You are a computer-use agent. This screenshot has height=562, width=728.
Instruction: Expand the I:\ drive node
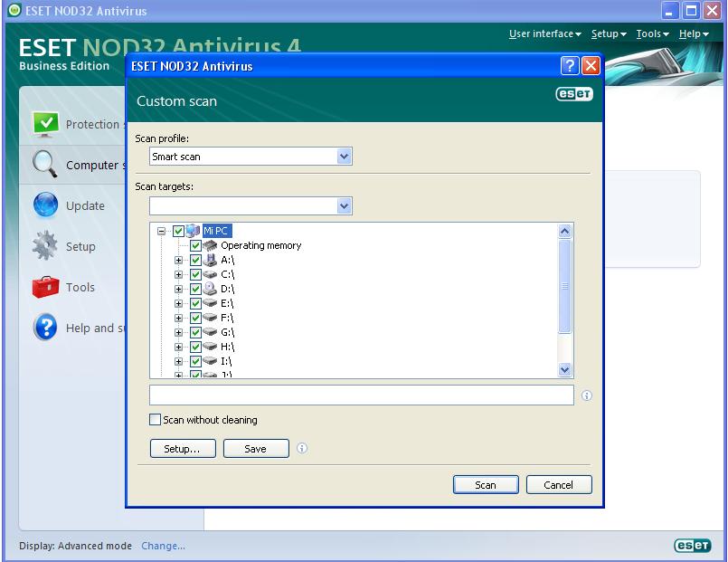tap(178, 361)
